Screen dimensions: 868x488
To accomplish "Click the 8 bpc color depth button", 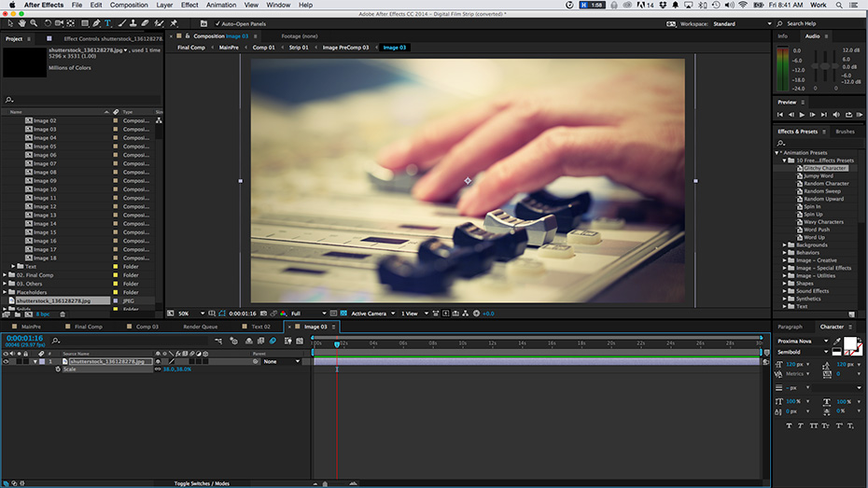I will pyautogui.click(x=43, y=314).
